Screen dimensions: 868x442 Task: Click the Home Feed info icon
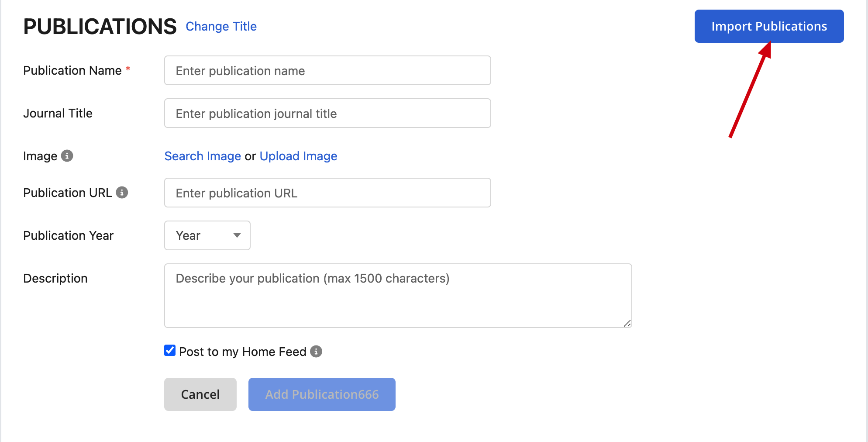[x=316, y=352]
